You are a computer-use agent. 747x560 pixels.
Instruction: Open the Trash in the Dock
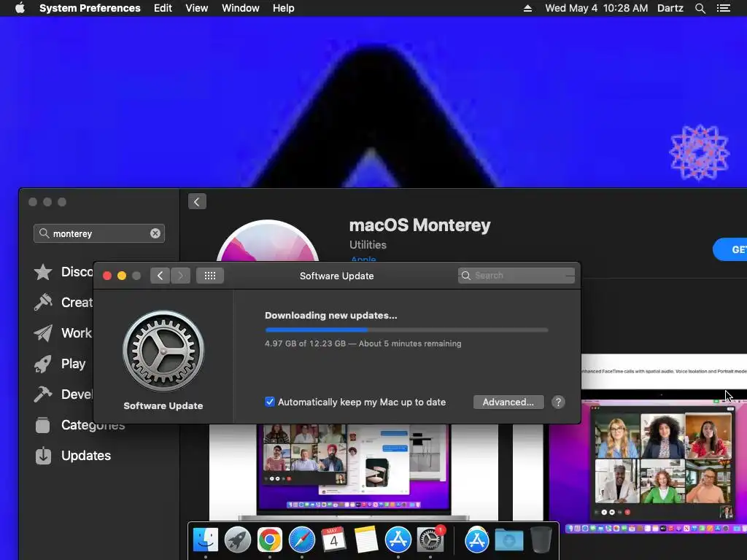541,540
